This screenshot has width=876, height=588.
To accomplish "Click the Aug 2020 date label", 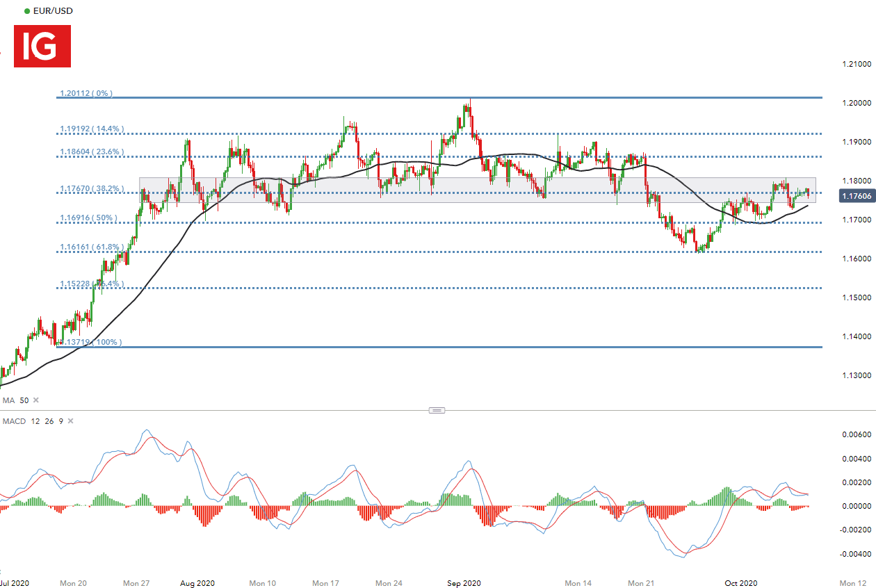I will tap(198, 583).
